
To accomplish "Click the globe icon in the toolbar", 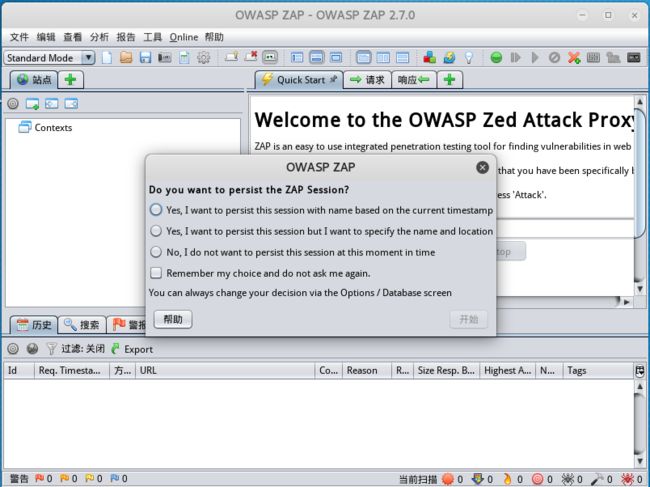I will point(449,57).
